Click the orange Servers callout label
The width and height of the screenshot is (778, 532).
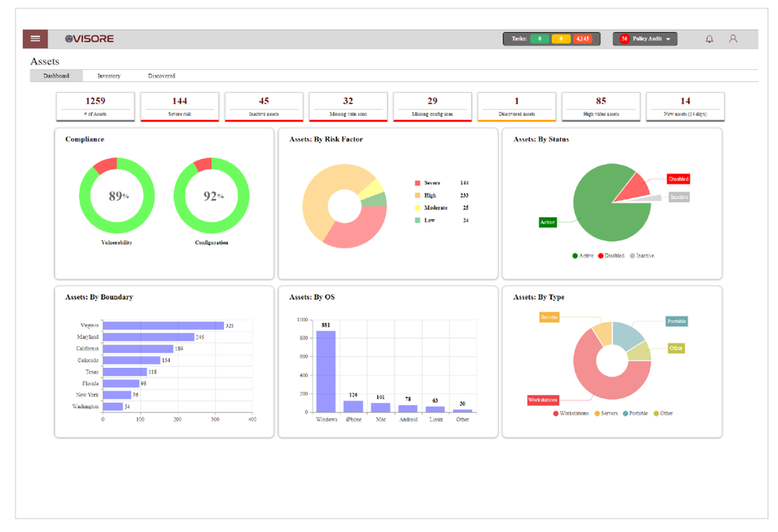(549, 317)
